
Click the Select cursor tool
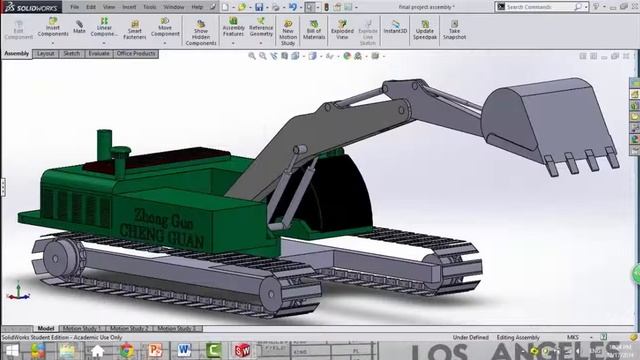(310, 7)
